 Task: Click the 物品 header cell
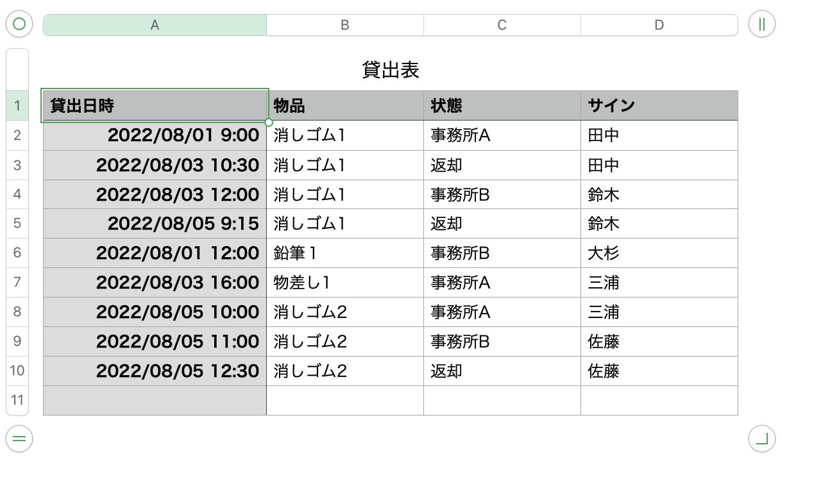(345, 106)
